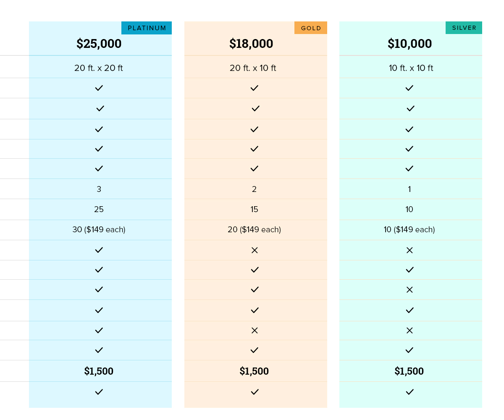Click the "20 ($149 each)" cell
Image resolution: width=504 pixels, height=420 pixels.
(254, 230)
